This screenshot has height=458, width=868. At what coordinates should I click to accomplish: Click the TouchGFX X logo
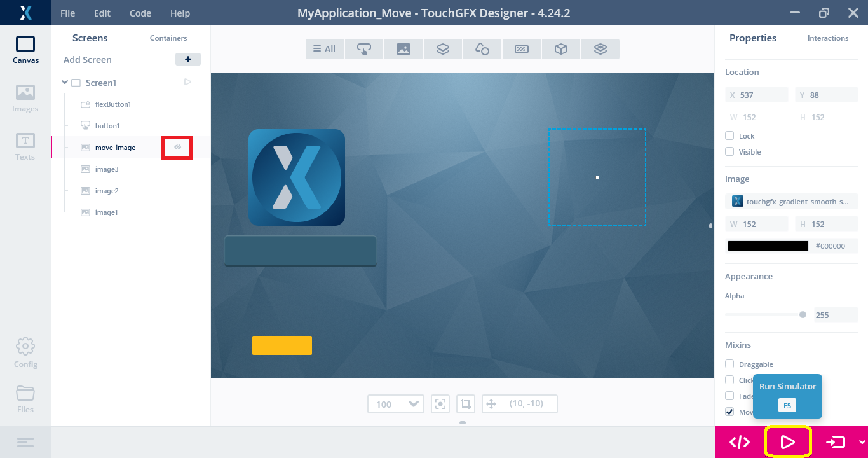tap(25, 13)
